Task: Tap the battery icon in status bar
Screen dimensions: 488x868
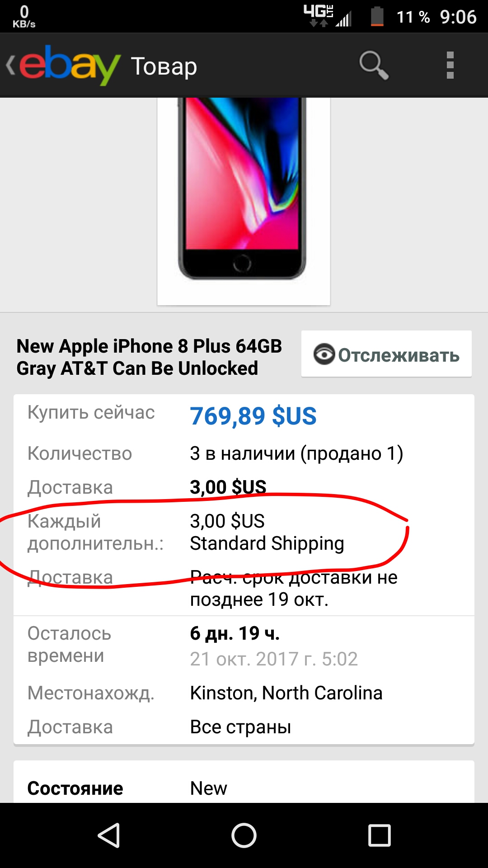Action: [377, 17]
